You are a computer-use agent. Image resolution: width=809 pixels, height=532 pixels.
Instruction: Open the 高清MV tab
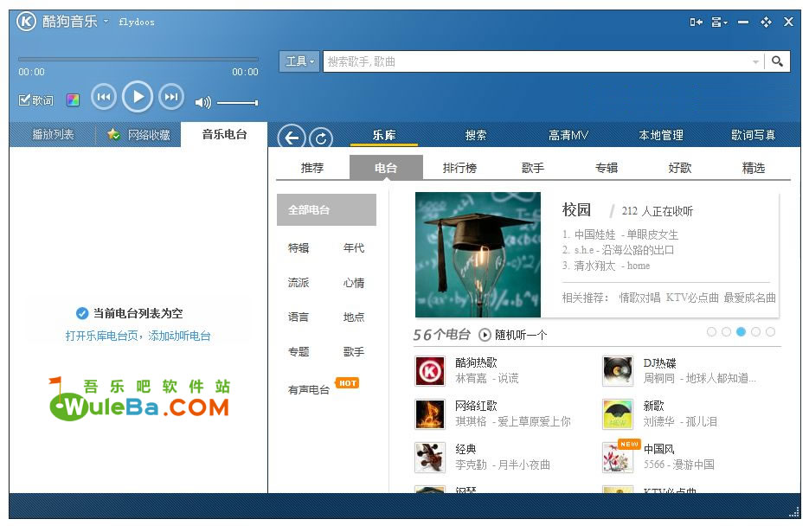coord(568,135)
